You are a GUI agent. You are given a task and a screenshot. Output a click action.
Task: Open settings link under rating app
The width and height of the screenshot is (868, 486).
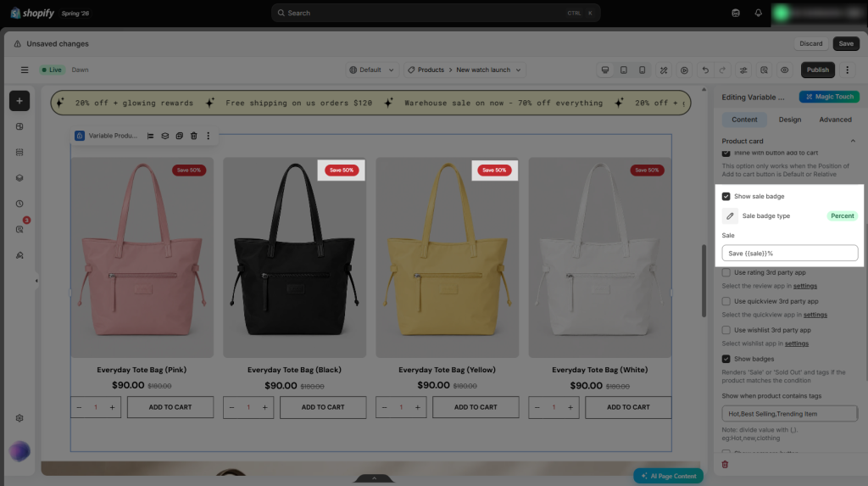(805, 286)
